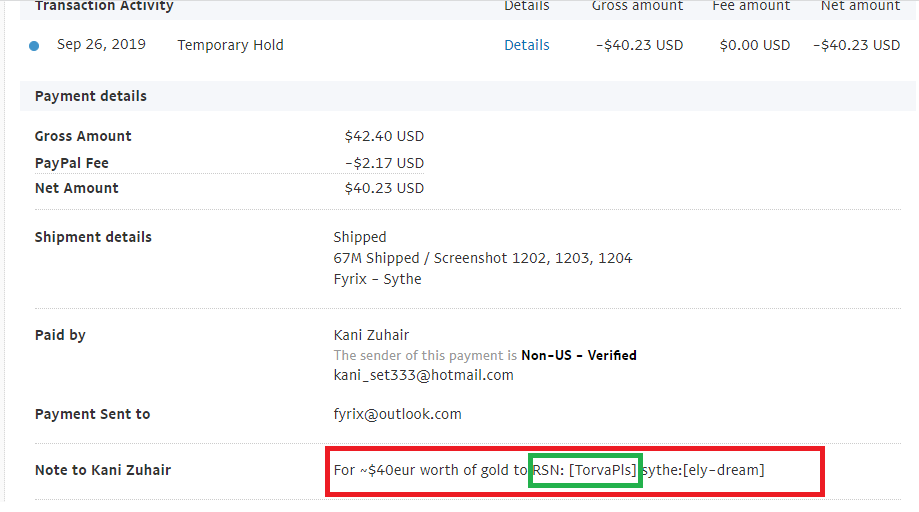This screenshot has height=512, width=919.
Task: Select the kani_set333@hotmail.com email address
Action: click(423, 375)
